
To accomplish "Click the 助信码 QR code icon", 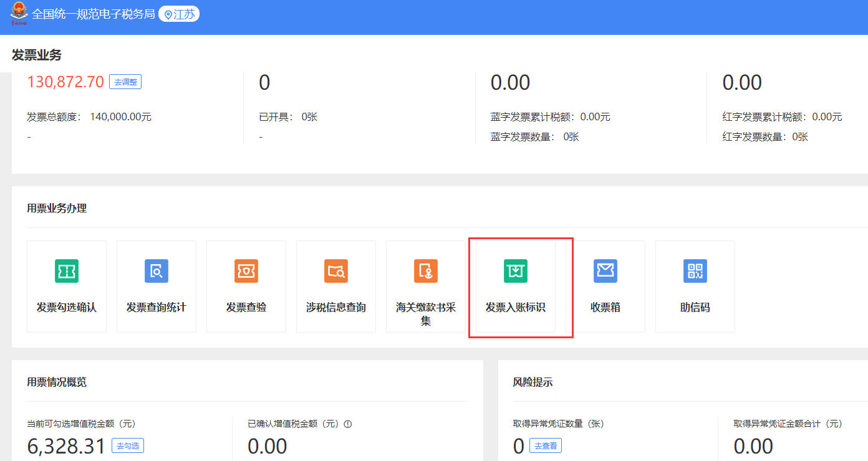I will coord(695,271).
